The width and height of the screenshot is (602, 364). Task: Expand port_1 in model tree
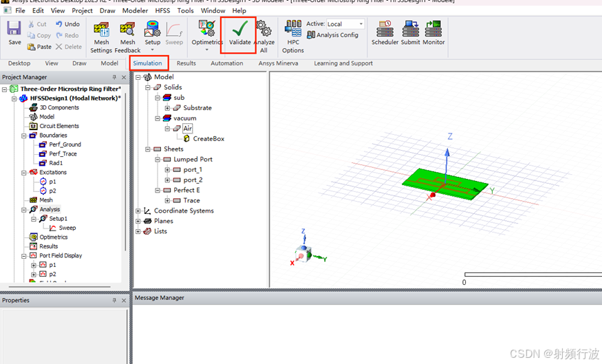coord(167,170)
